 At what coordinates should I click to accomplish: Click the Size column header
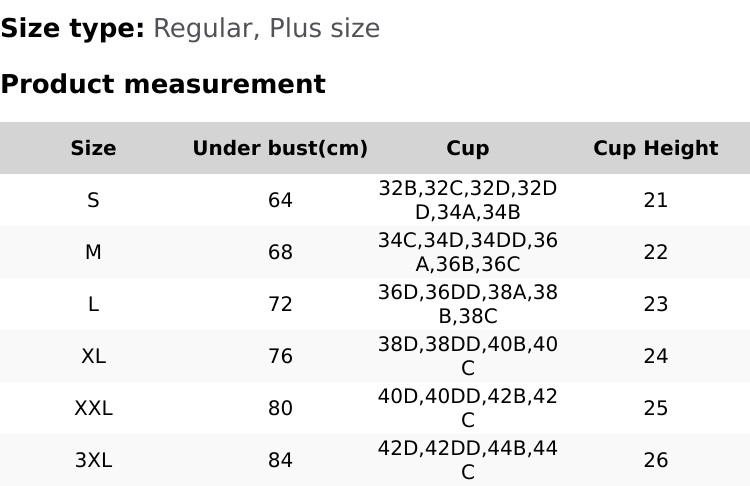[93, 148]
